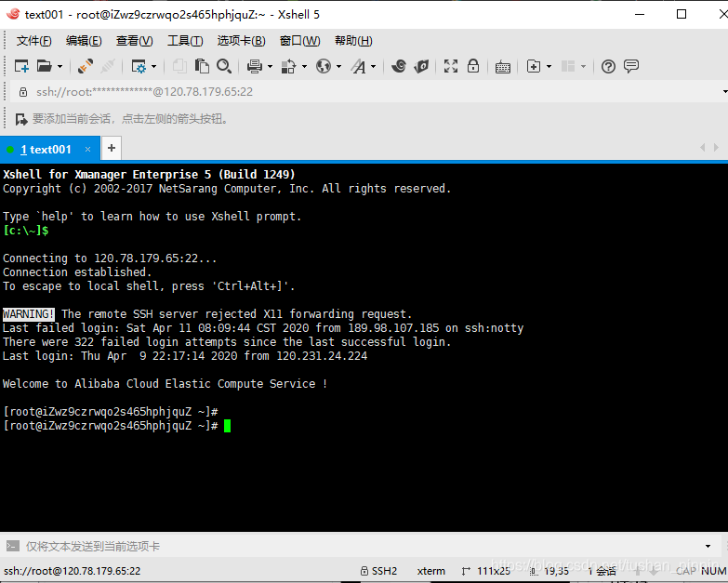The height and width of the screenshot is (583, 728).
Task: Click the Paste clipboard icon
Action: (x=202, y=66)
